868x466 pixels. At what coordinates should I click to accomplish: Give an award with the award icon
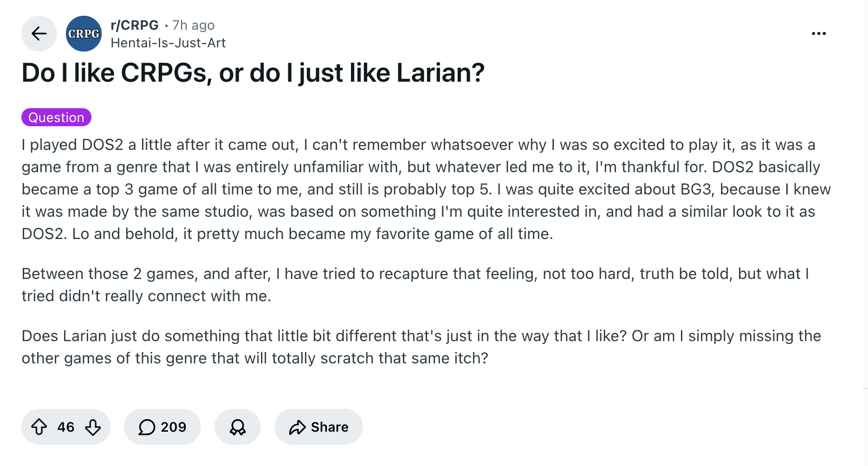click(238, 427)
